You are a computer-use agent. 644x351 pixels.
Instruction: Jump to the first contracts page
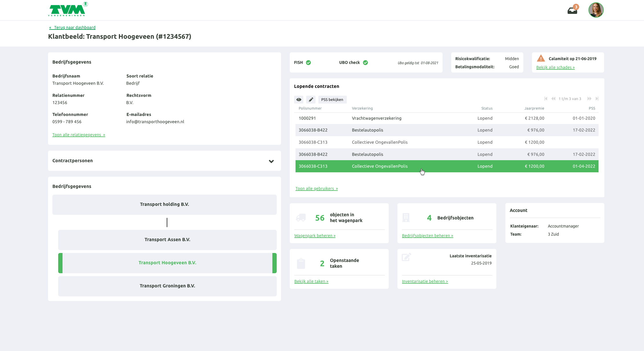546,99
